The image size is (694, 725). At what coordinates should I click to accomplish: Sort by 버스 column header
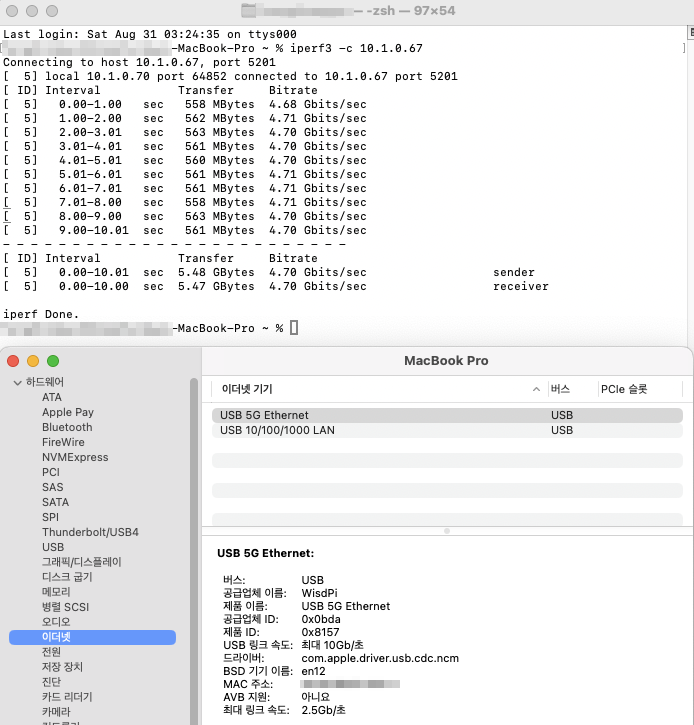click(x=560, y=389)
